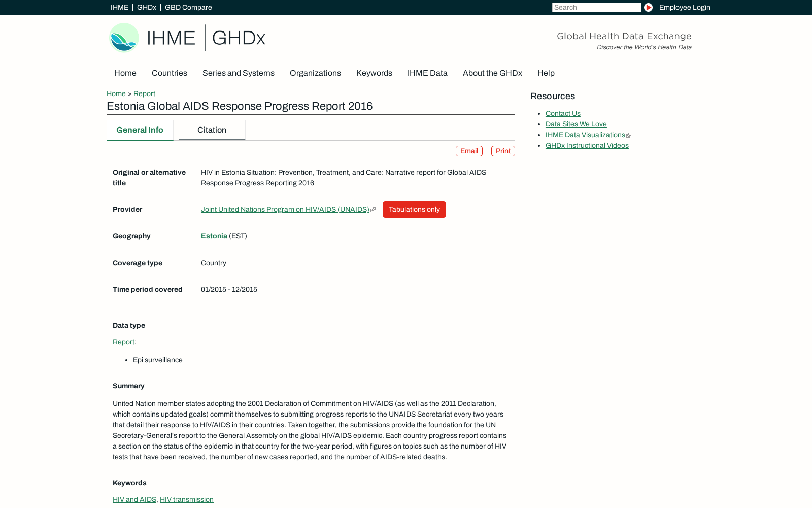The image size is (812, 508).
Task: Click the red search submit arrow icon
Action: point(648,8)
